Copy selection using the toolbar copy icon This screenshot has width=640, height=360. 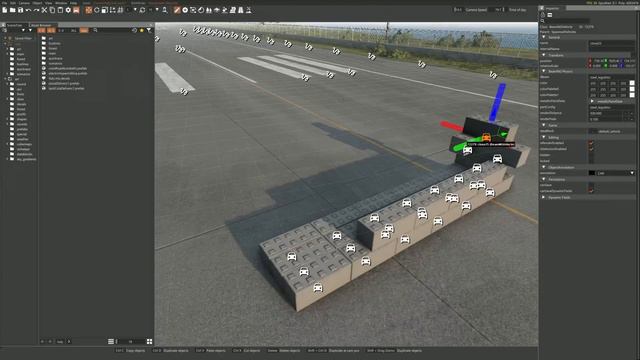(52, 10)
